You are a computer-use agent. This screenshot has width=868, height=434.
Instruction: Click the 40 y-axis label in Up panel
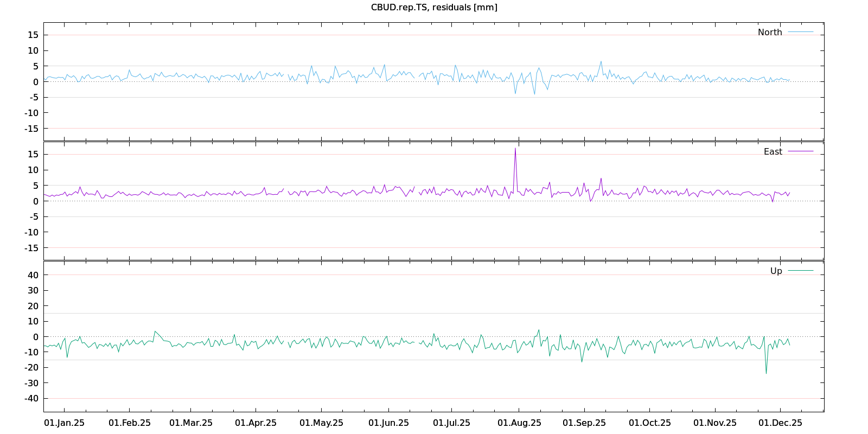33,275
